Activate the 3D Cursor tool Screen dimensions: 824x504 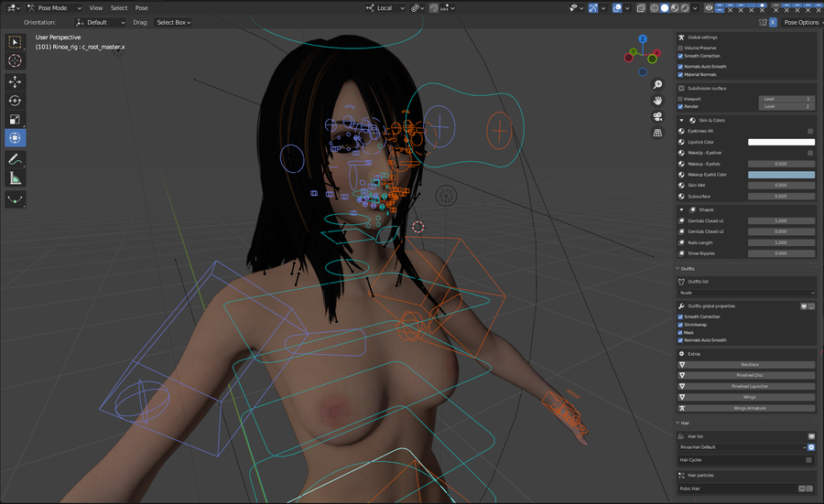tap(15, 61)
